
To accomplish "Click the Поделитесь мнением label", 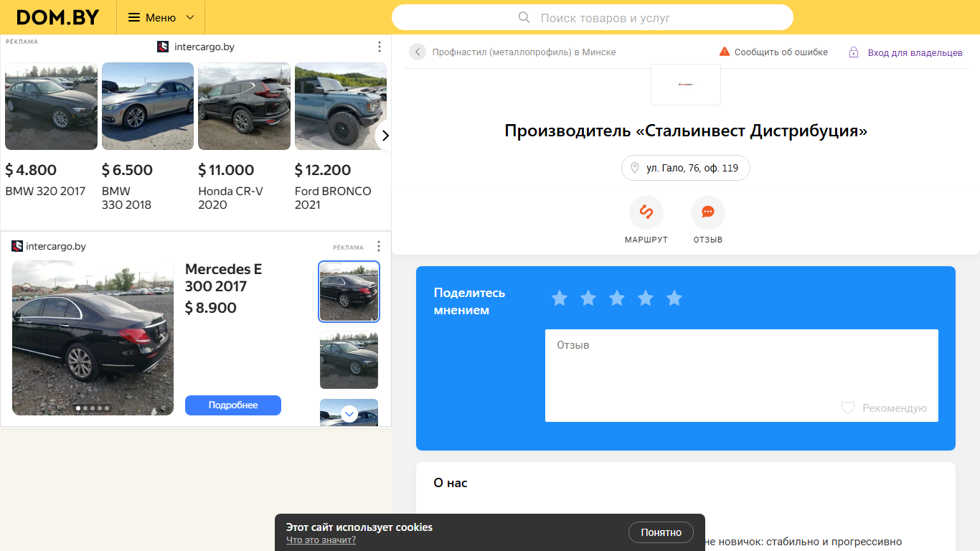I will [469, 301].
